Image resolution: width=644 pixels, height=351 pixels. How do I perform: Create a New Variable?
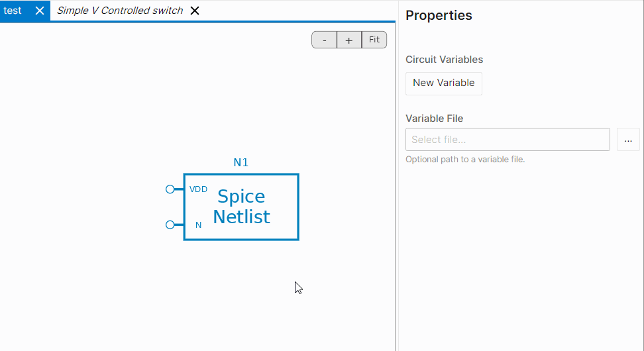point(443,83)
